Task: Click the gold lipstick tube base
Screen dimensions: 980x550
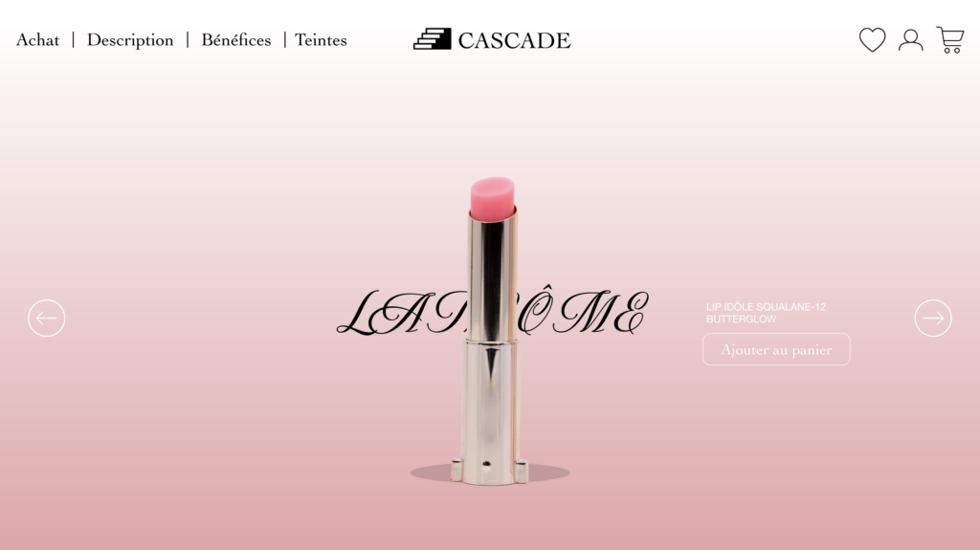Action: [490, 412]
